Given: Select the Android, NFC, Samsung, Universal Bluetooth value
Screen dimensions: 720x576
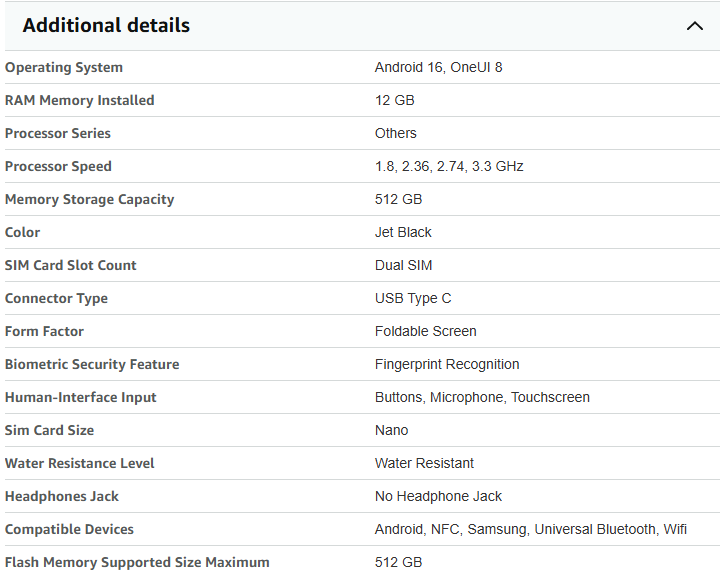Looking at the screenshot, I should coord(531,529).
